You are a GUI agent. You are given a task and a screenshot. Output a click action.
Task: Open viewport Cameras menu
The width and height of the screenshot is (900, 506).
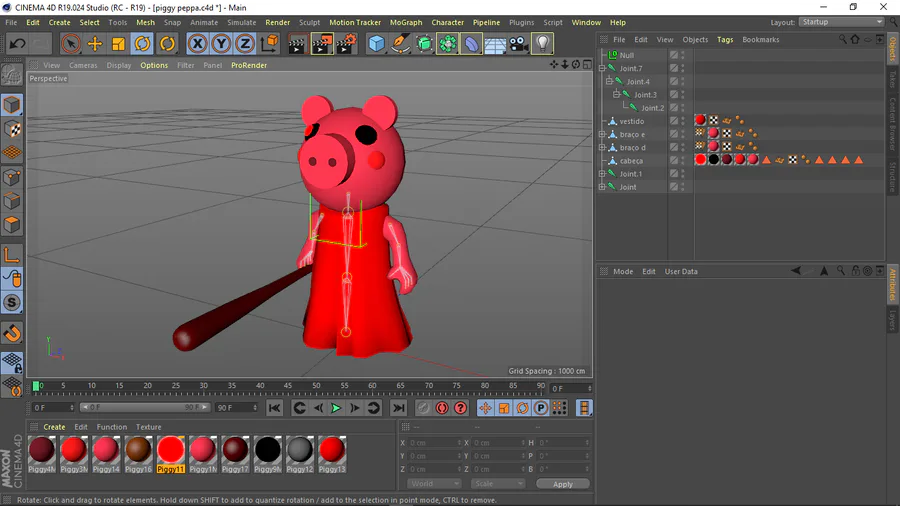(x=83, y=65)
